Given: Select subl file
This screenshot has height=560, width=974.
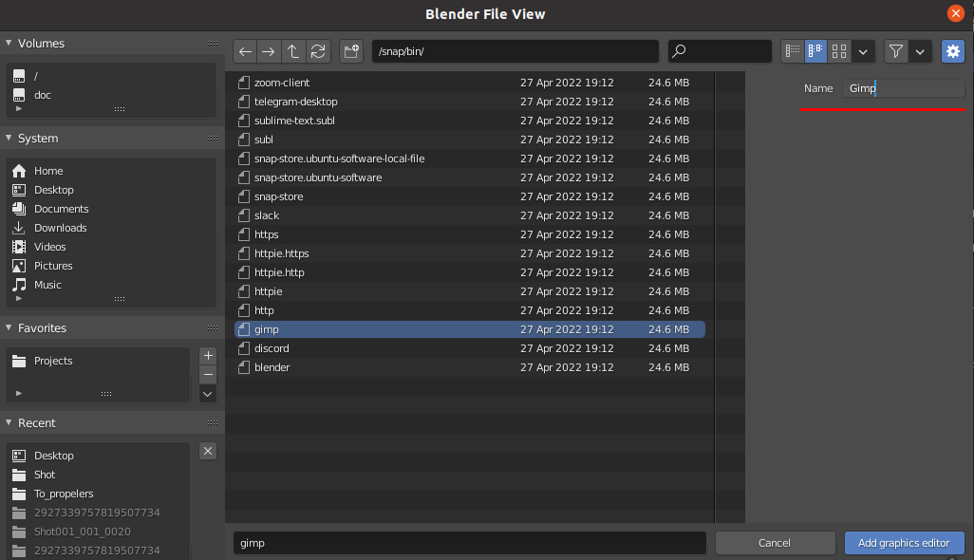Looking at the screenshot, I should click(x=470, y=140).
